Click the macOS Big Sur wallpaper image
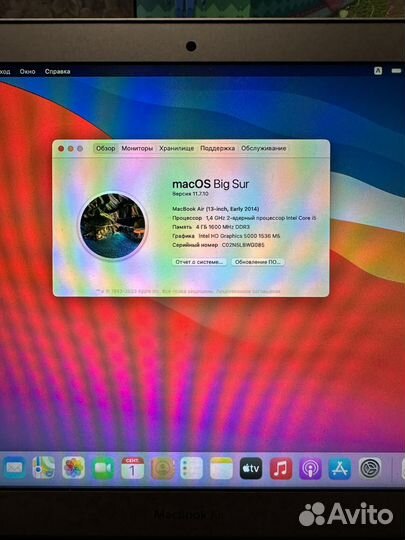 pyautogui.click(x=113, y=226)
